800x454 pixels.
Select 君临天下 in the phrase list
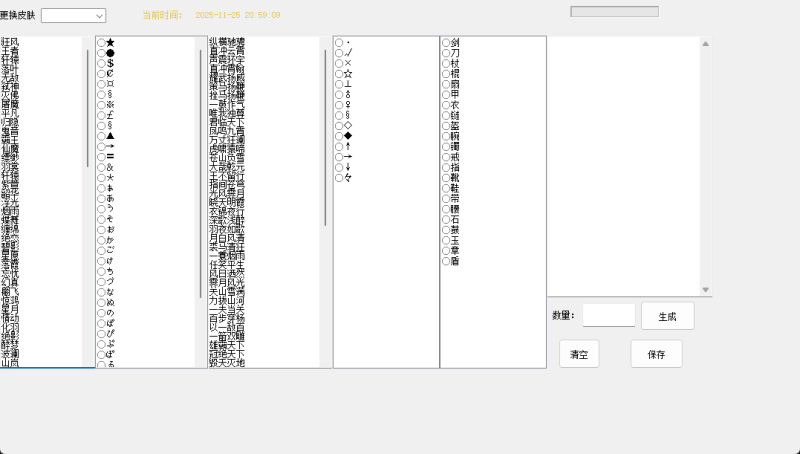[x=227, y=121]
